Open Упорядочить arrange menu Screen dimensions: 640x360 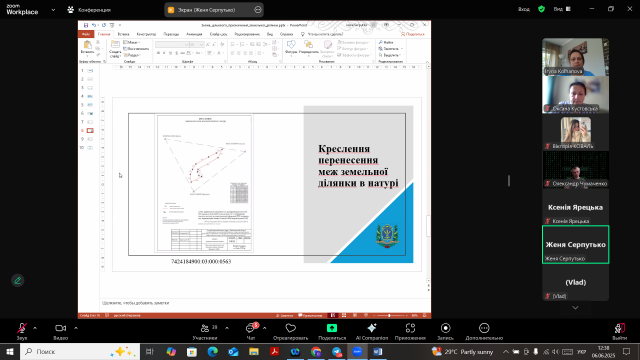click(309, 48)
